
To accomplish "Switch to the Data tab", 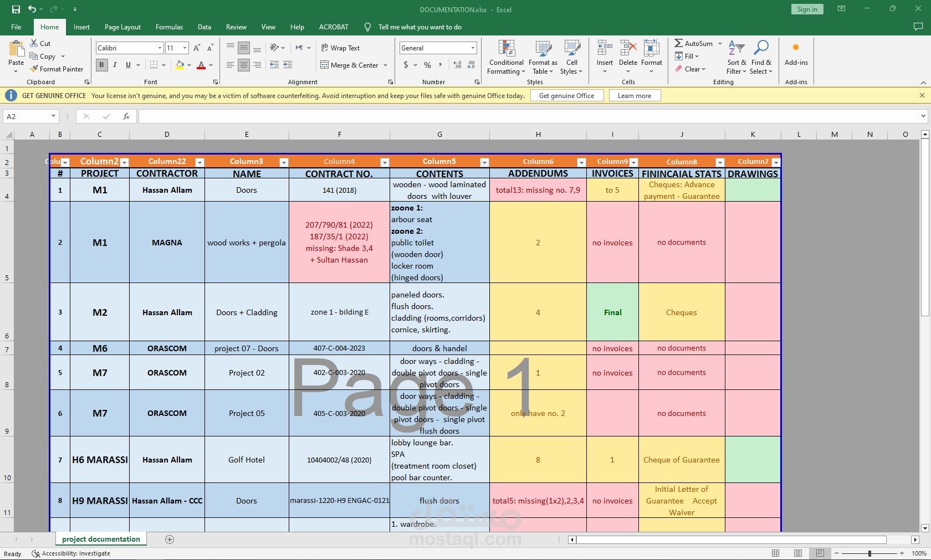I will coord(204,27).
